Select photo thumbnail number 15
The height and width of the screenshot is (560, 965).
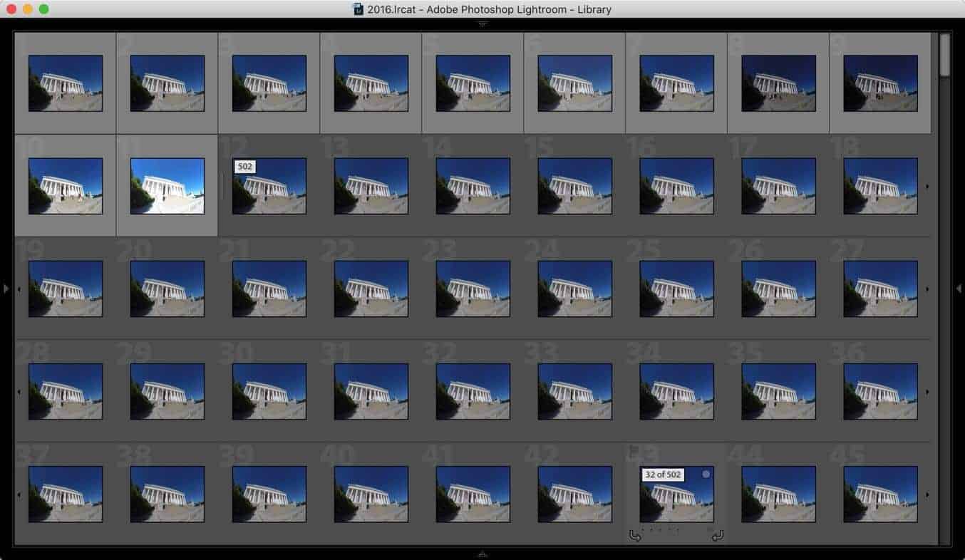[x=575, y=186]
